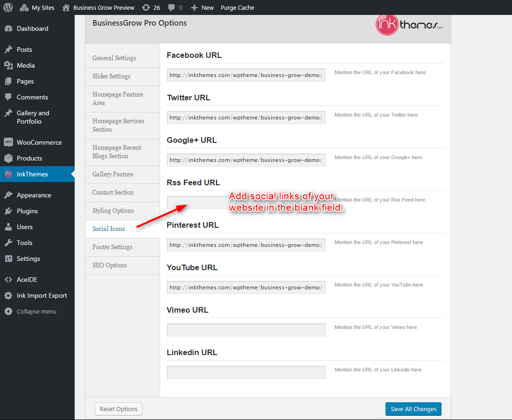Open the SEO Options tab
512x420 pixels.
122,266
